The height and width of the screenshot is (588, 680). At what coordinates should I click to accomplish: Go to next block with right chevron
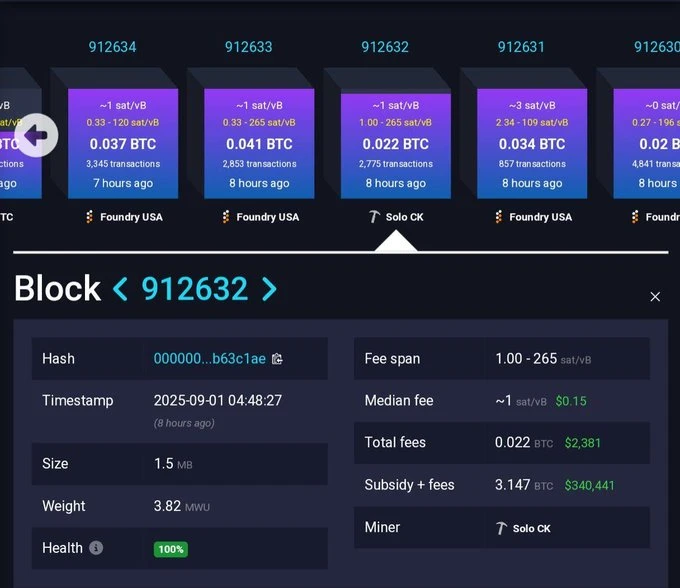tap(269, 289)
